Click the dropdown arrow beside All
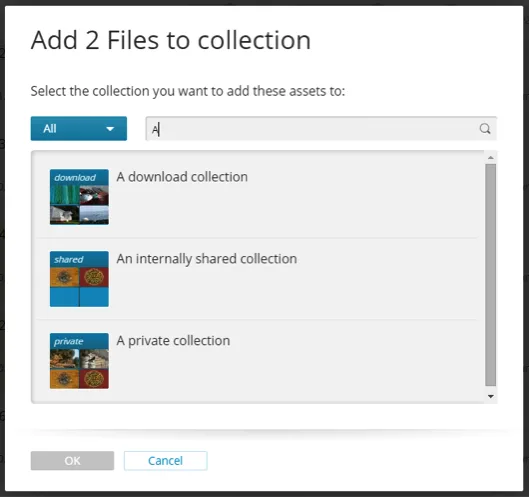 110,129
